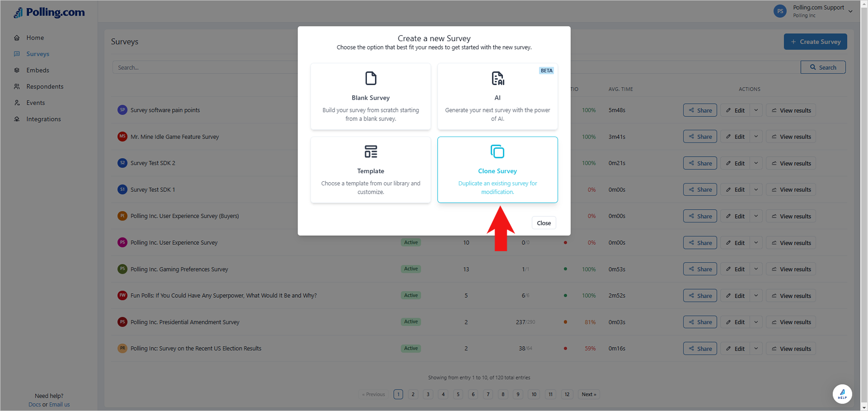Share Survey Test SDK 1
The height and width of the screenshot is (411, 868).
tap(700, 190)
